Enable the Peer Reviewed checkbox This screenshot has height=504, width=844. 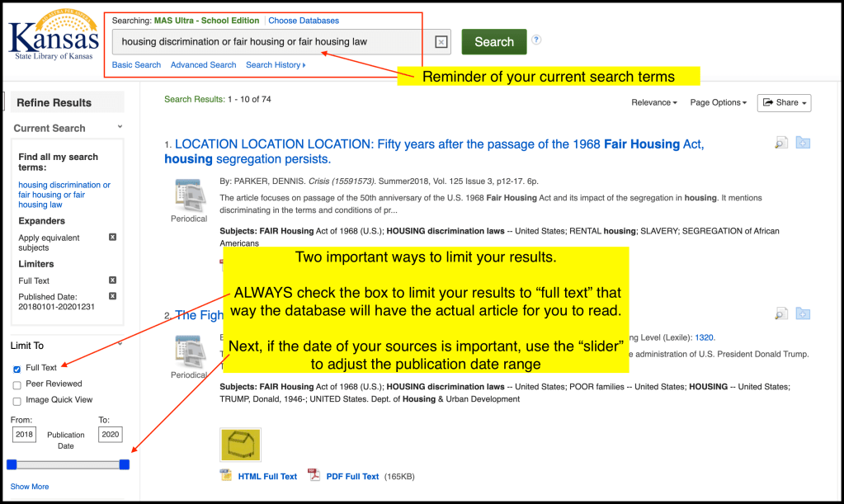coord(17,384)
